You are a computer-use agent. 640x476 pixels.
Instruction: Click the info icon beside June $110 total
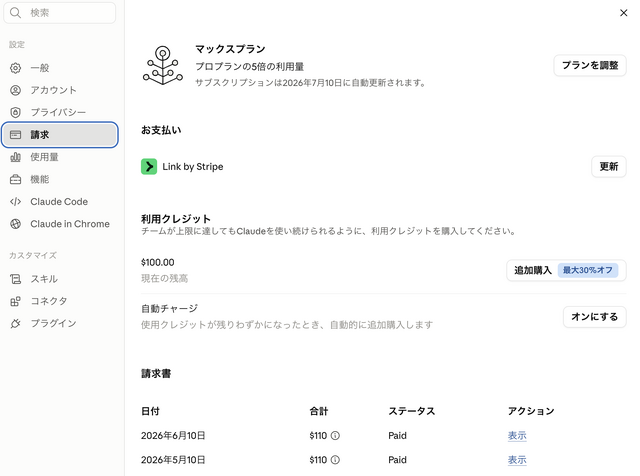335,436
